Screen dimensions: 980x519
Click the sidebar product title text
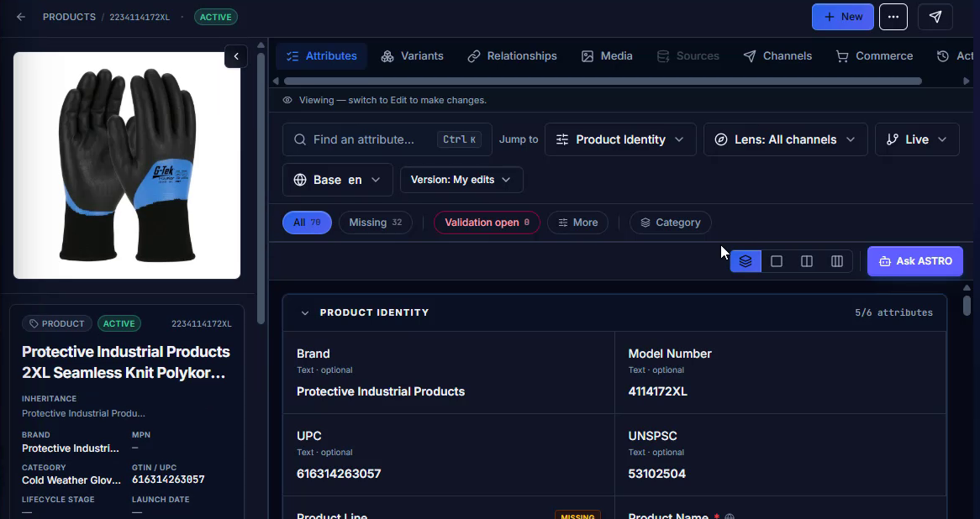point(125,362)
